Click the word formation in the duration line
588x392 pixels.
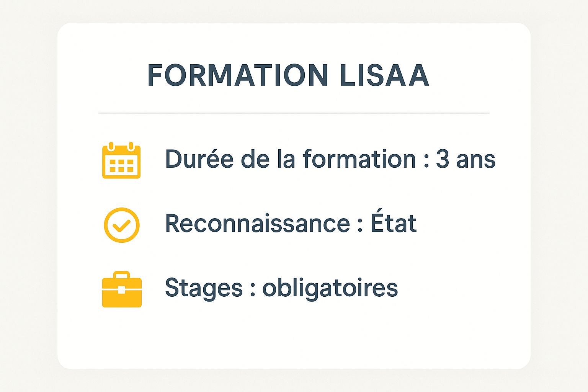click(359, 159)
